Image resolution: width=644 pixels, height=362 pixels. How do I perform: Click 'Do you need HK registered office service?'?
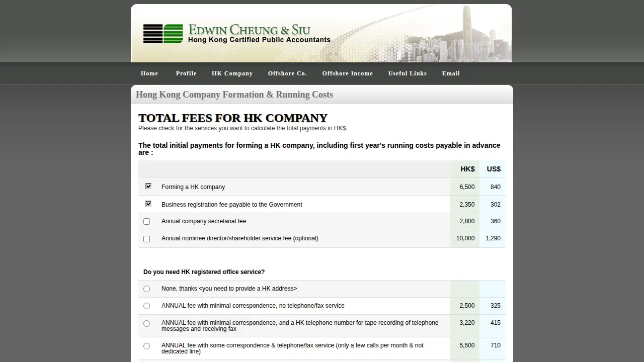204,272
